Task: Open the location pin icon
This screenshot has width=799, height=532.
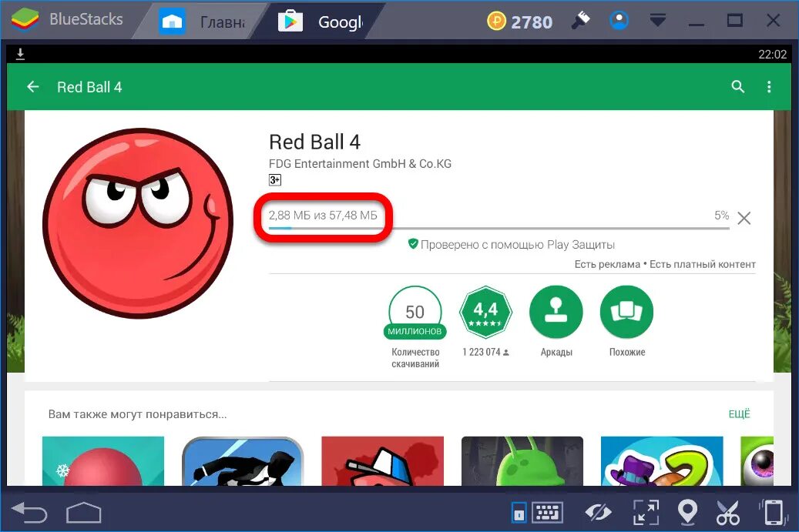Action: [687, 512]
